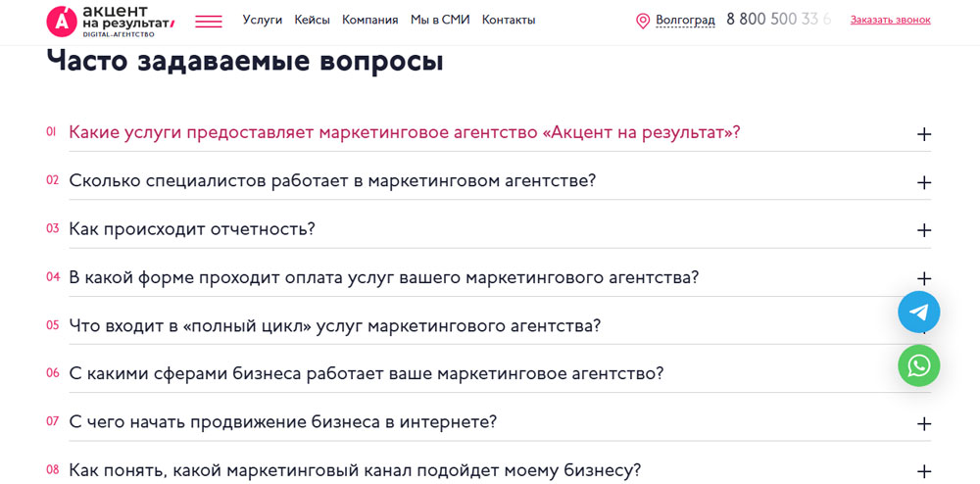Open Telegram chat button

coord(919,312)
